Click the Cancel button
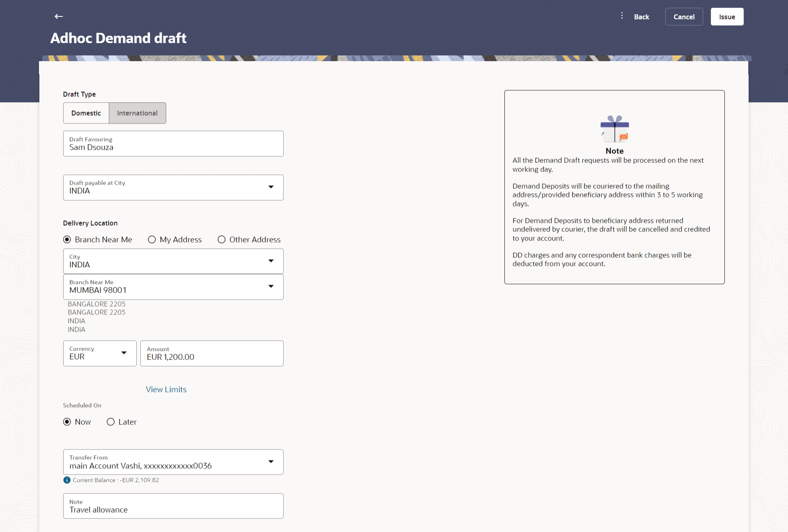Image resolution: width=788 pixels, height=532 pixels. point(684,17)
